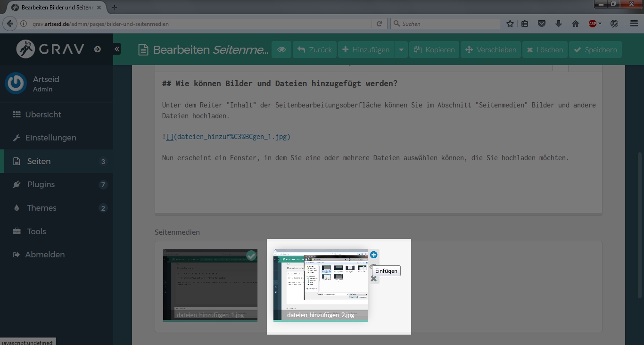Collapse the sidebar with the double chevron
This screenshot has width=644, height=345.
[117, 49]
